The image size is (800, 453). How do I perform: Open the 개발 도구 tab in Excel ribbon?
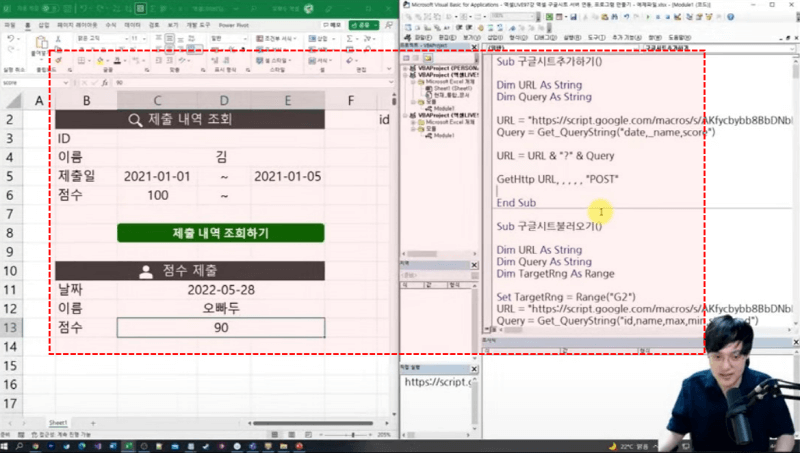[198, 25]
